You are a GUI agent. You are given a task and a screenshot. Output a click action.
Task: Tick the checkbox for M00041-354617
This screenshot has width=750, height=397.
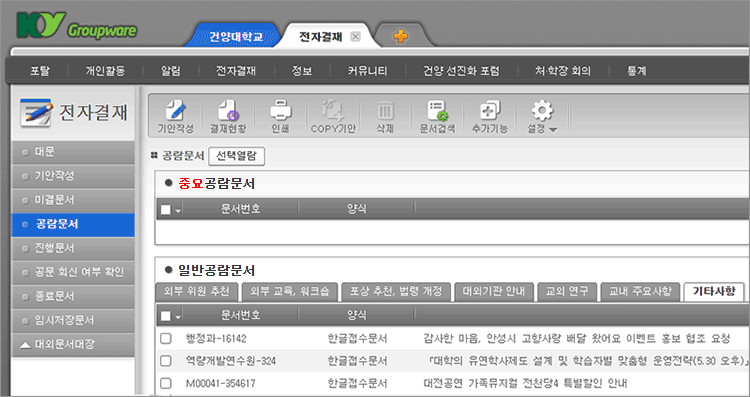coord(165,383)
